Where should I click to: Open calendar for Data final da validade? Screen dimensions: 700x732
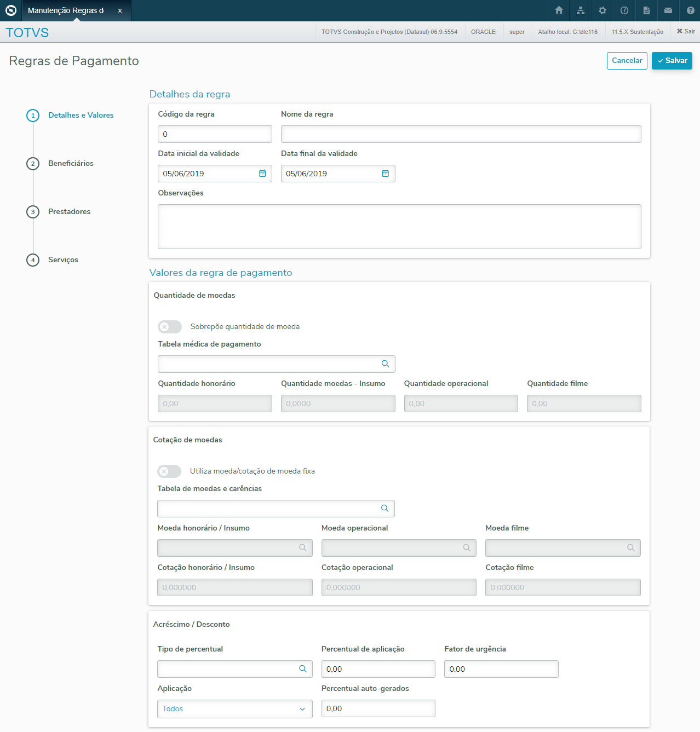[x=386, y=174]
